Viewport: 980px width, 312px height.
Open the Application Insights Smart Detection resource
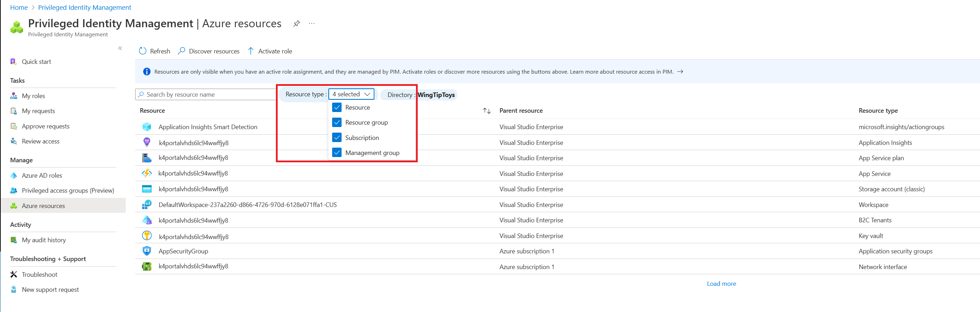[x=208, y=127]
